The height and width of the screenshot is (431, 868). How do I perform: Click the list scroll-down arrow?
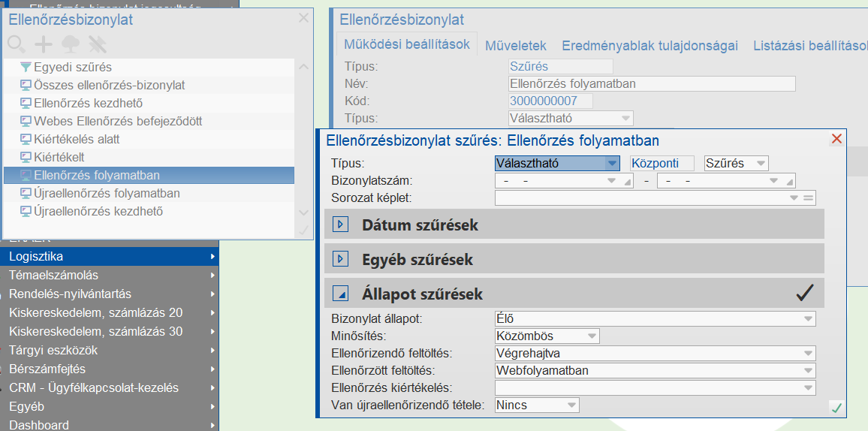(x=303, y=212)
